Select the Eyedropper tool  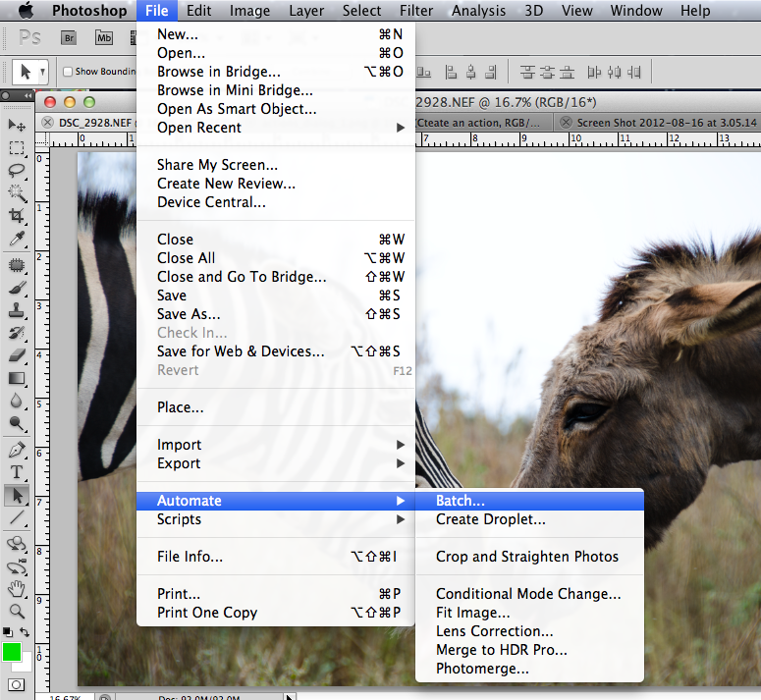tap(17, 239)
